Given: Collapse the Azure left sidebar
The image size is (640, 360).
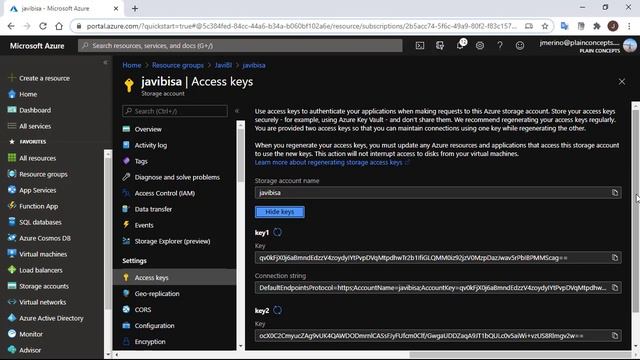Looking at the screenshot, I should point(106,62).
